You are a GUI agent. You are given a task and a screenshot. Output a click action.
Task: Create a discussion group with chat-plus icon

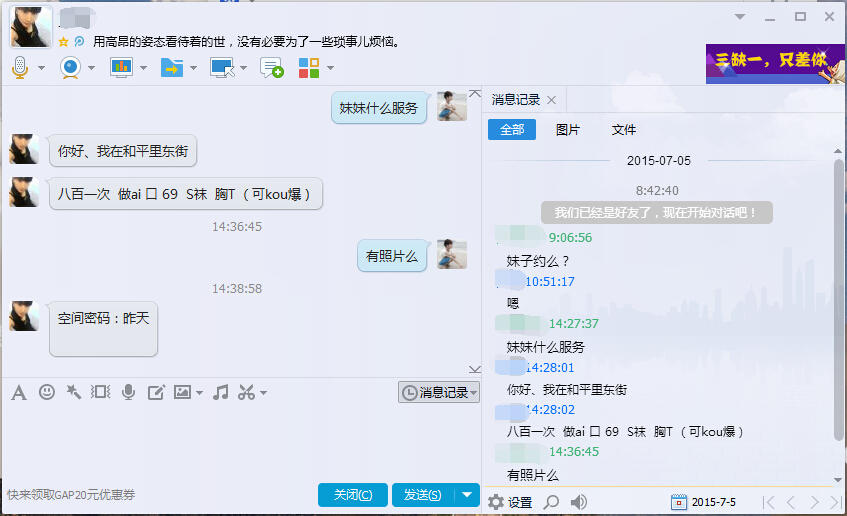(272, 68)
